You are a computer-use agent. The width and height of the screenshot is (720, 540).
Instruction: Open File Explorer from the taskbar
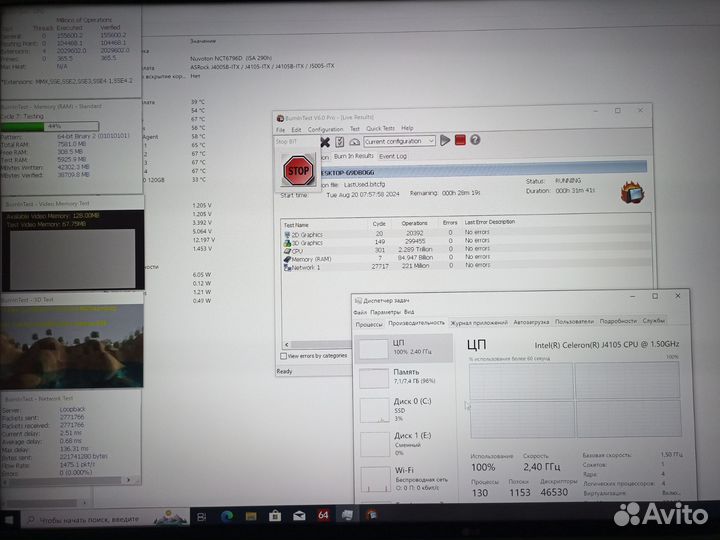[x=251, y=516]
